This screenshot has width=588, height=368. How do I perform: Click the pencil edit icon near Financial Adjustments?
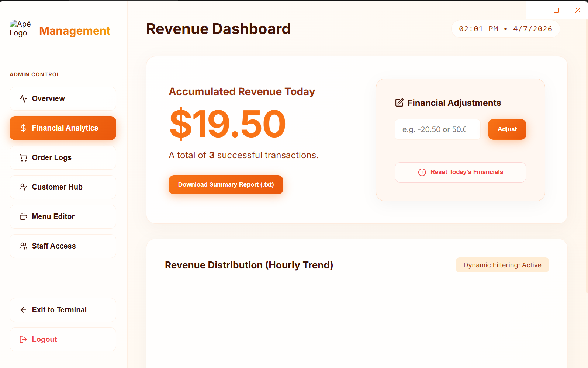399,103
